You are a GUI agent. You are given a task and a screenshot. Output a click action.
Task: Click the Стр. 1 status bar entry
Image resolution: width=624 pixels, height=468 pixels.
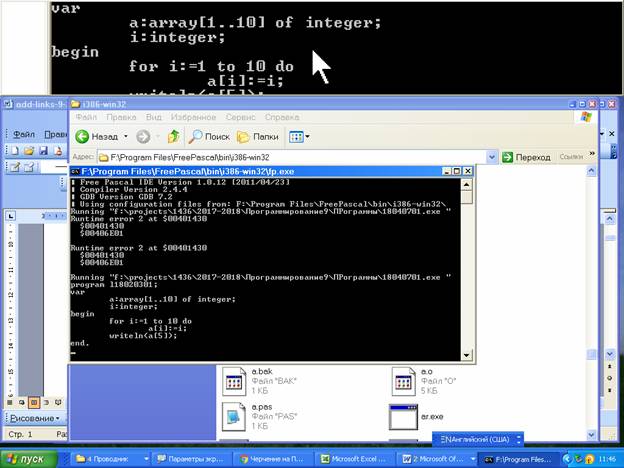coord(19,434)
